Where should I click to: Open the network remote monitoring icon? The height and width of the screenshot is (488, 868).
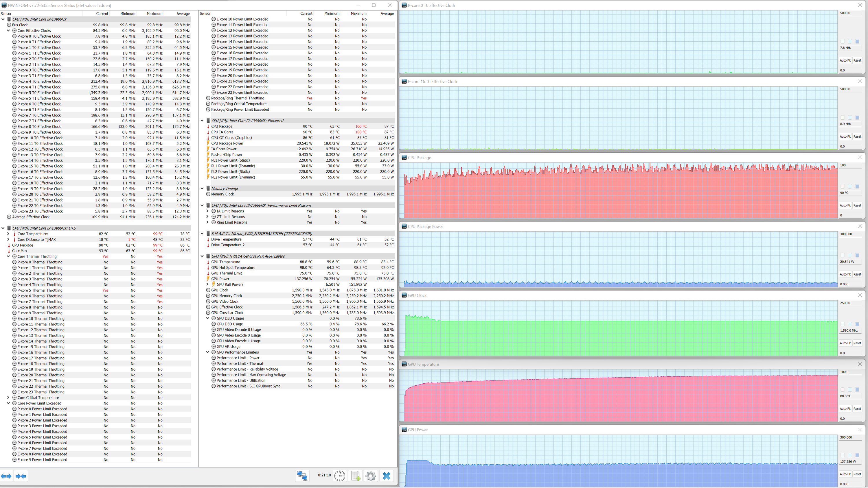pyautogui.click(x=302, y=476)
